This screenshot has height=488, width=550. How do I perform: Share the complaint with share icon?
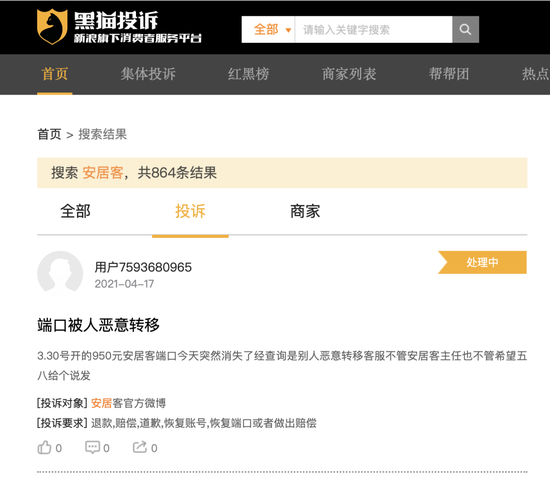click(140, 447)
